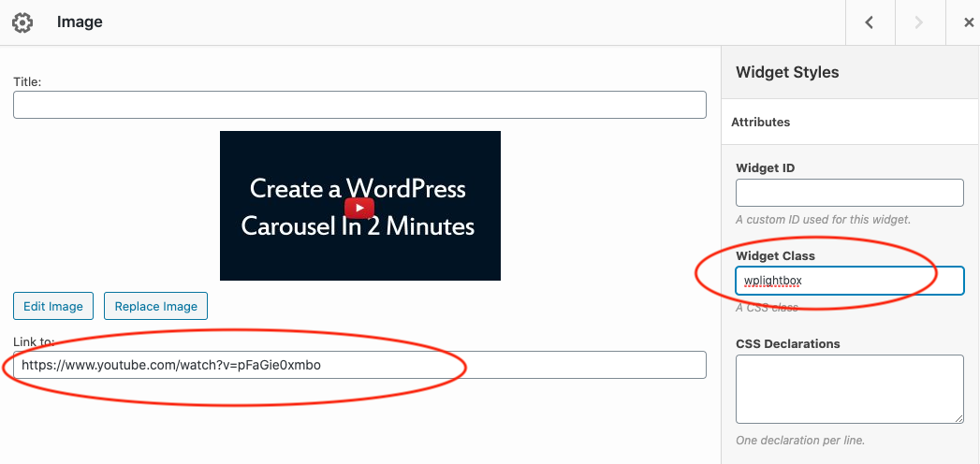Collapse the Attributes section
Viewport: 980px width, 464px height.
point(760,122)
